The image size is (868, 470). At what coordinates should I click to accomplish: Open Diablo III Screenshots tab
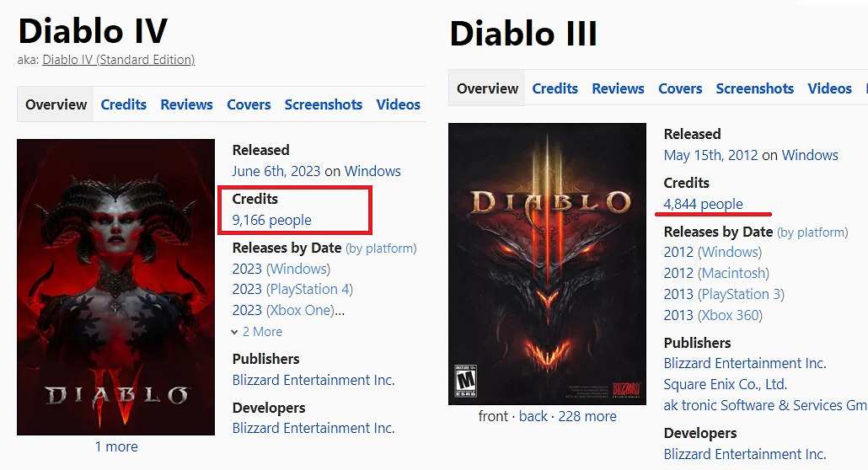[754, 88]
